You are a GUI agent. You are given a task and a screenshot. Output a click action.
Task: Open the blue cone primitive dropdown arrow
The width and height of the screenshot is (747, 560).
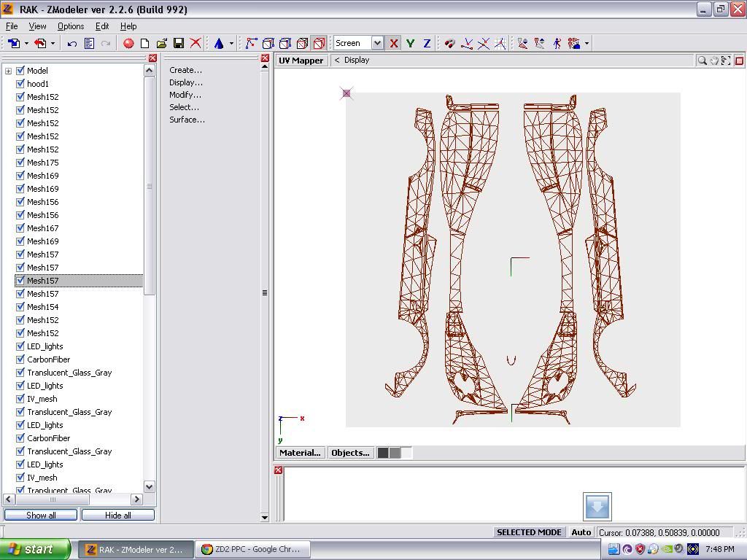pyautogui.click(x=231, y=44)
